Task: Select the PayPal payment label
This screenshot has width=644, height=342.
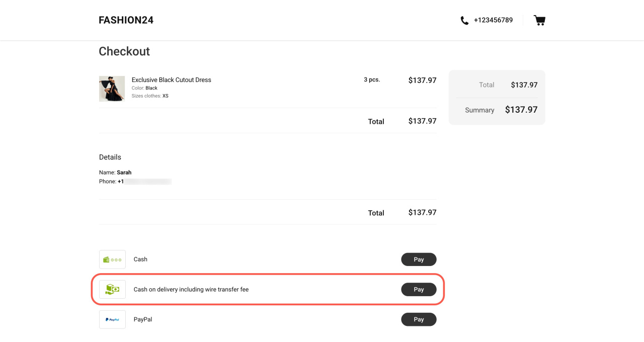Action: [x=143, y=319]
